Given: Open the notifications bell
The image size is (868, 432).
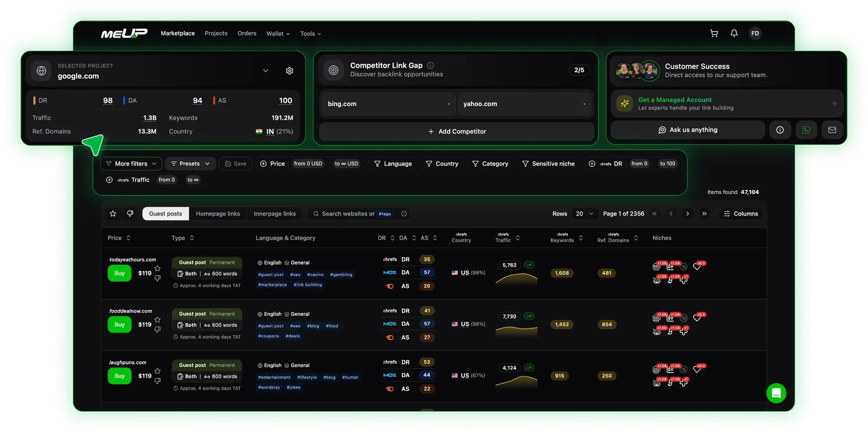Looking at the screenshot, I should click(x=734, y=33).
